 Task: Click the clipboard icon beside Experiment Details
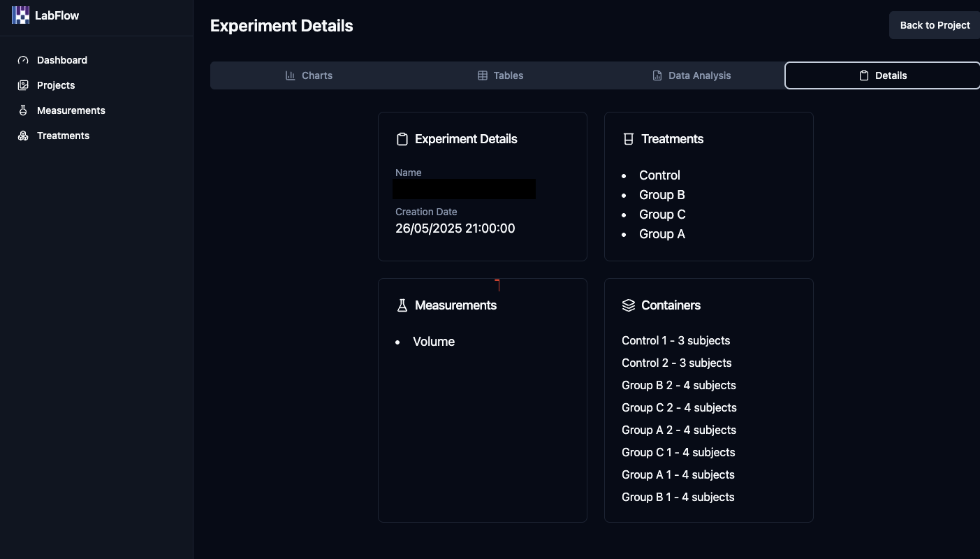click(x=402, y=138)
